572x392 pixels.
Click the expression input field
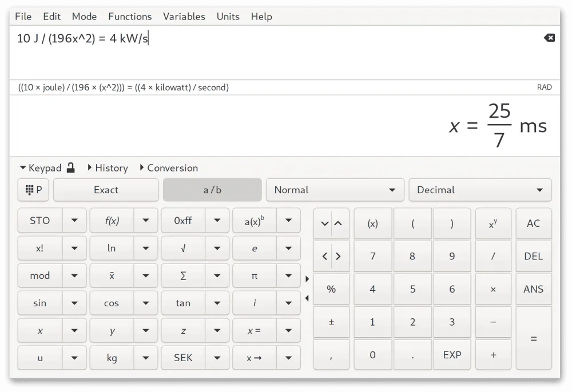(229, 39)
